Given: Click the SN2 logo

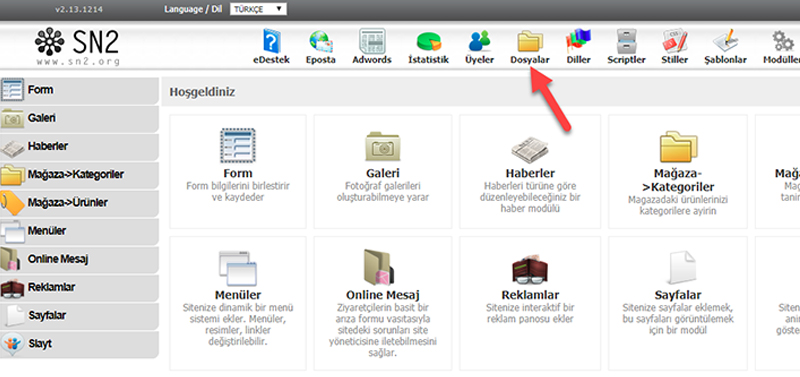Looking at the screenshot, I should click(77, 42).
